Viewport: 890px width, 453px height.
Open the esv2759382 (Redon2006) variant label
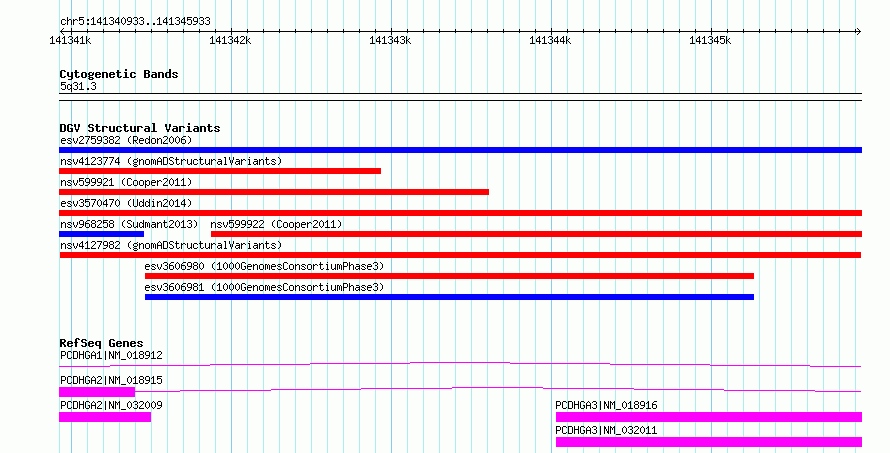pyautogui.click(x=126, y=140)
